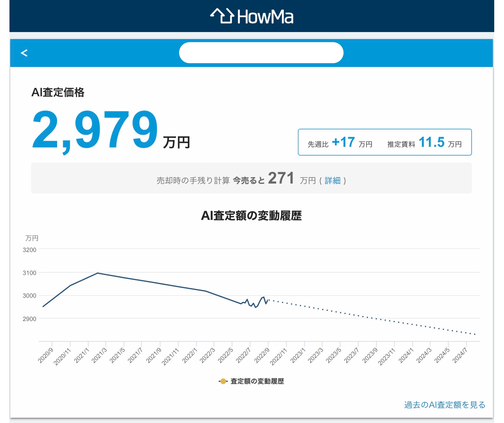Click the white rounded search field
Viewport: 504px width, 423px height.
pyautogui.click(x=261, y=53)
